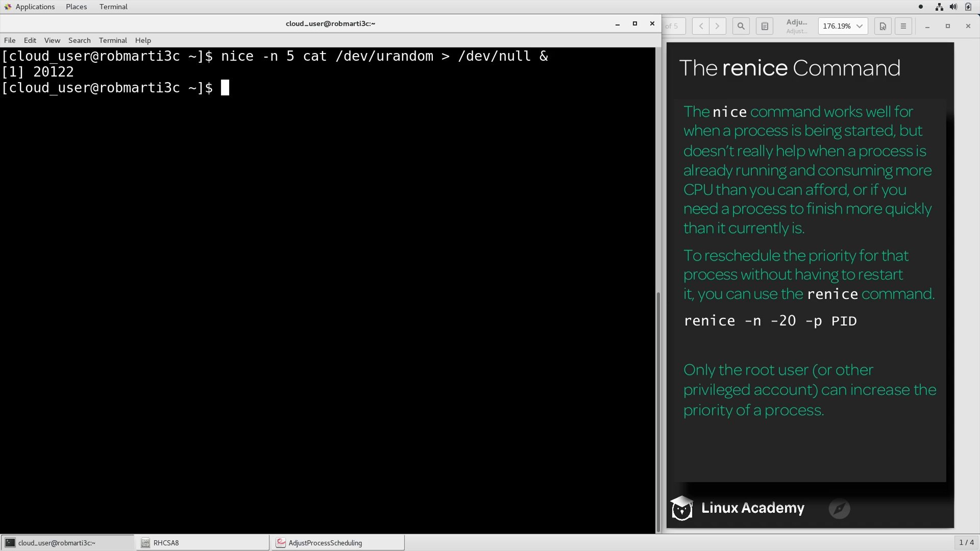Click the find/search icon in PDF toolbar
Image resolution: width=980 pixels, height=551 pixels.
[x=741, y=26]
